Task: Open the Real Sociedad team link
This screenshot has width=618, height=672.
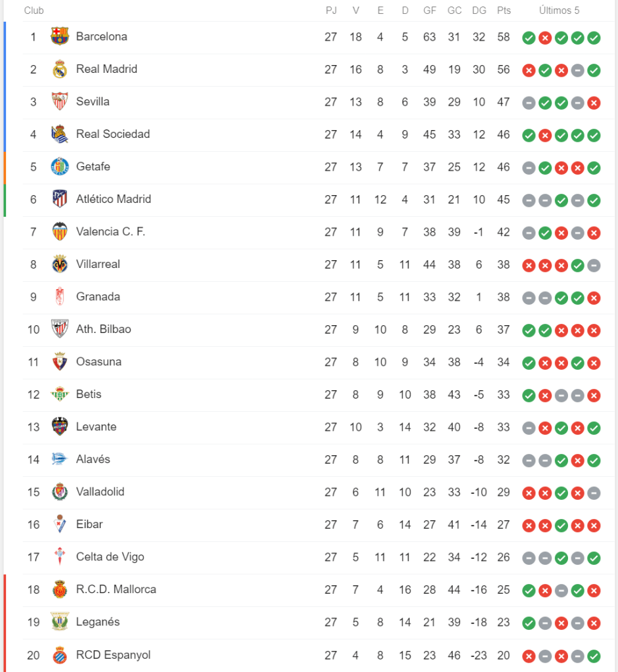Action: pyautogui.click(x=113, y=134)
